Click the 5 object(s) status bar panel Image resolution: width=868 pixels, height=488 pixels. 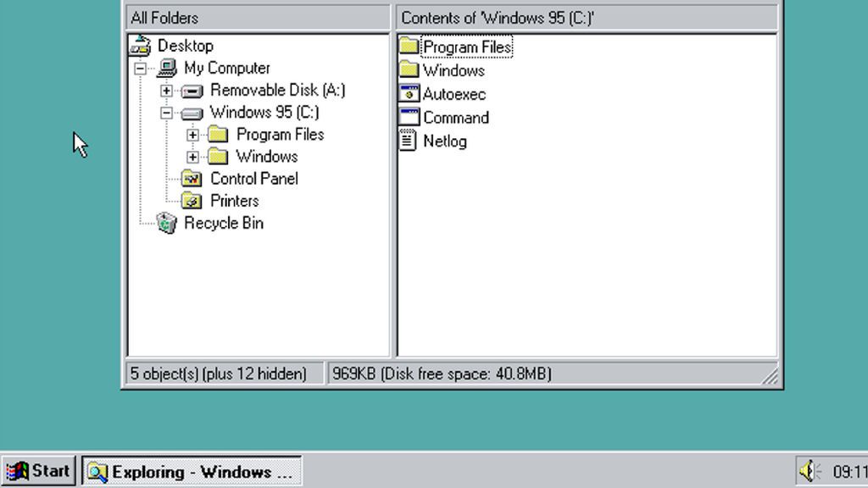[225, 374]
